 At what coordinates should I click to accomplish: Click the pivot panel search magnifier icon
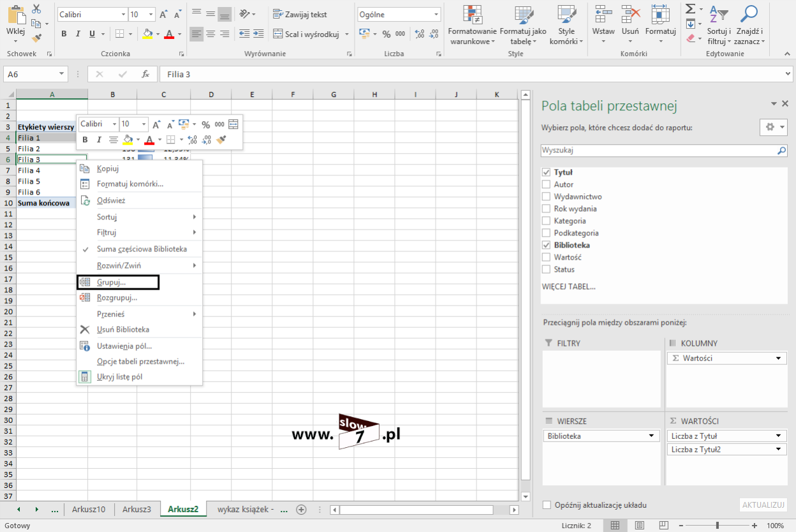[781, 151]
